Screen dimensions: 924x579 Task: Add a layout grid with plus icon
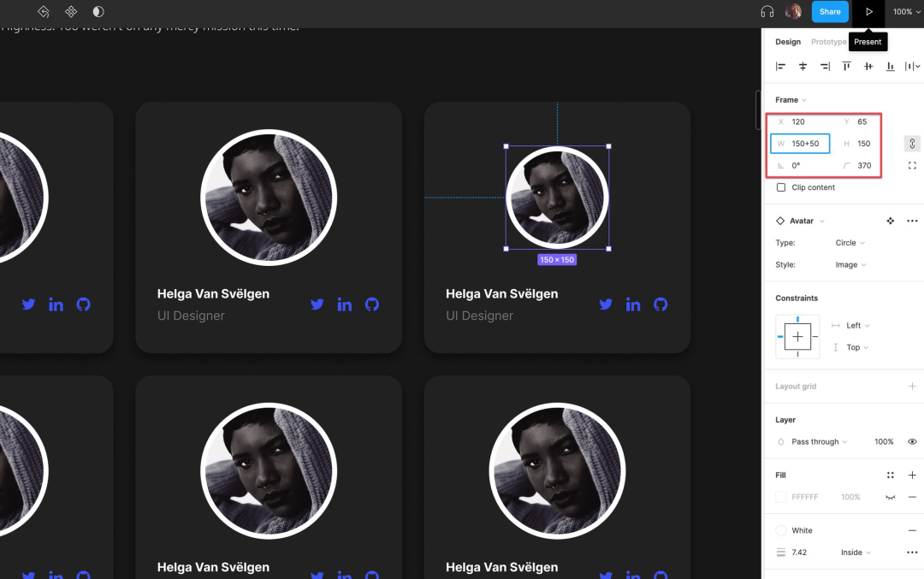pyautogui.click(x=912, y=387)
